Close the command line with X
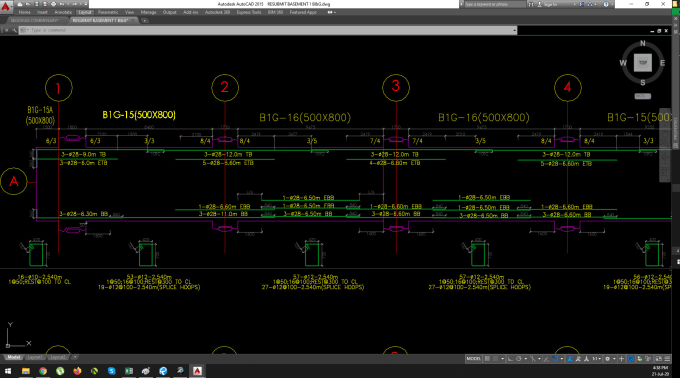Image resolution: width=680 pixels, height=378 pixels. [x=7, y=30]
